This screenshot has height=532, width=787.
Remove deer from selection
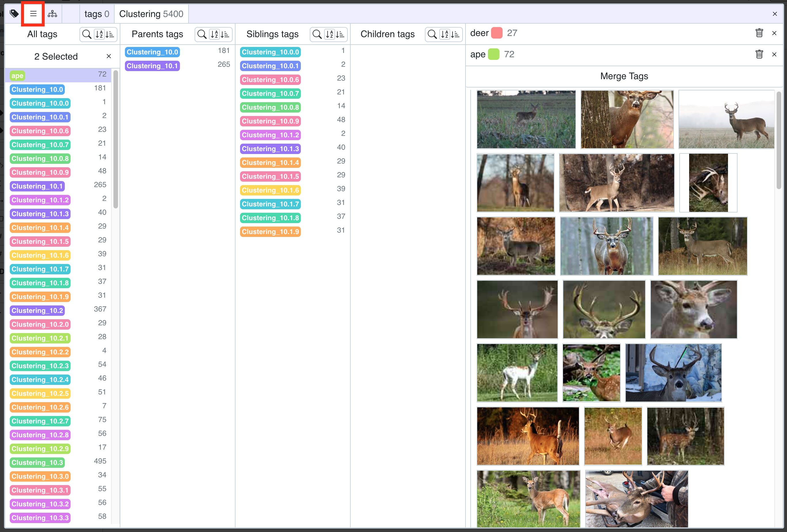click(x=774, y=33)
